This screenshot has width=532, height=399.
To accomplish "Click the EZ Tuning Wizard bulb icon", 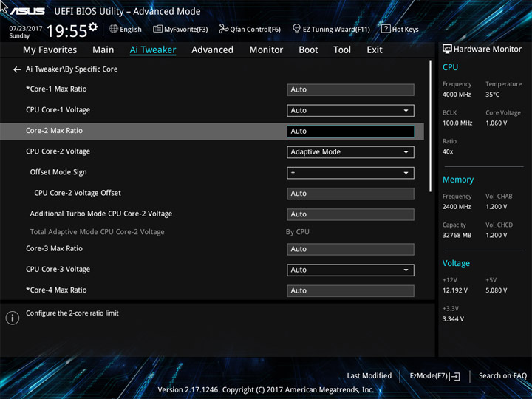I will (296, 29).
